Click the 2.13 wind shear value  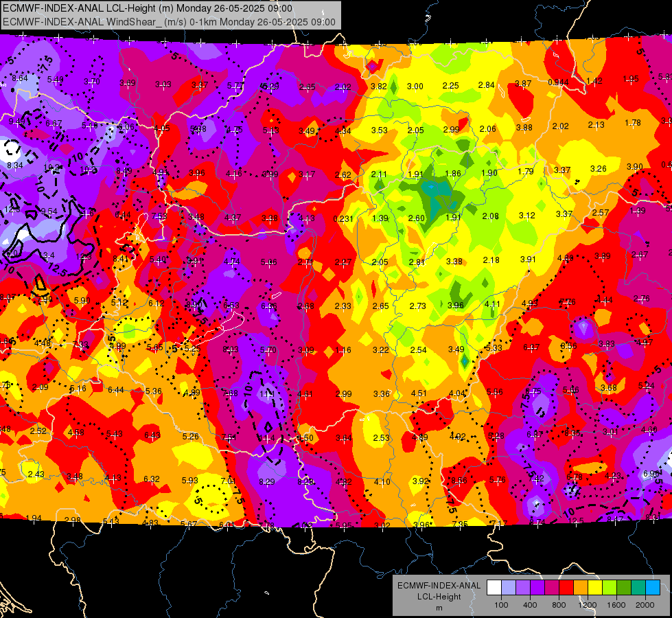[596, 124]
